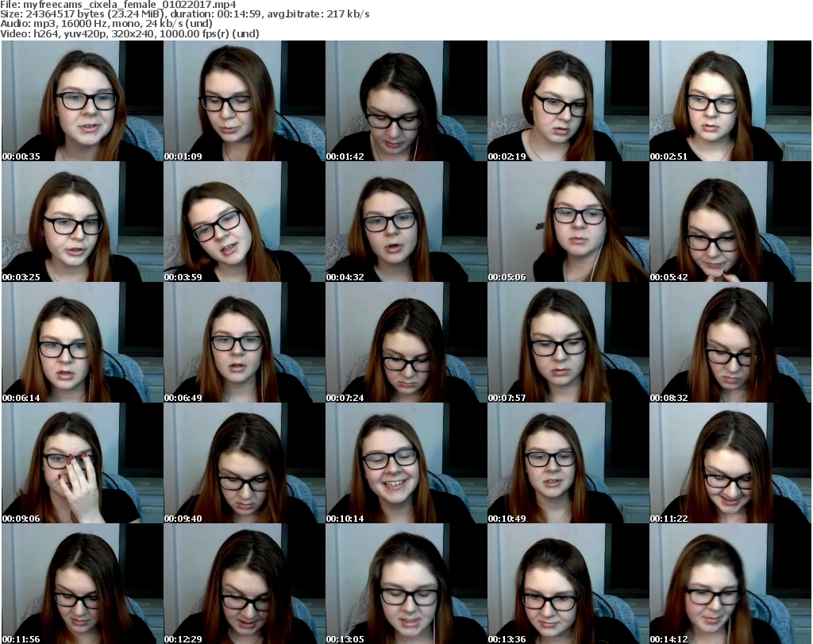Choose the 00:04:32 preview frame
813x644 pixels.
pos(406,222)
